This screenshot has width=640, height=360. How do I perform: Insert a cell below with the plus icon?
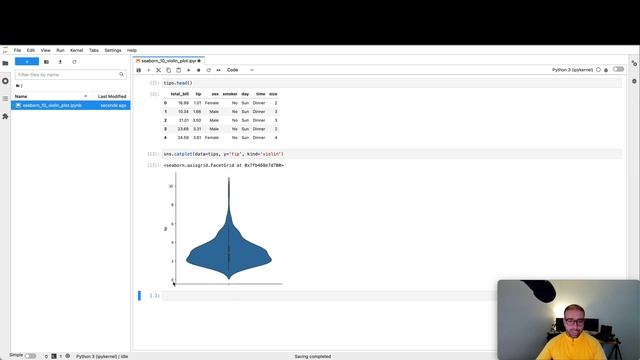149,70
